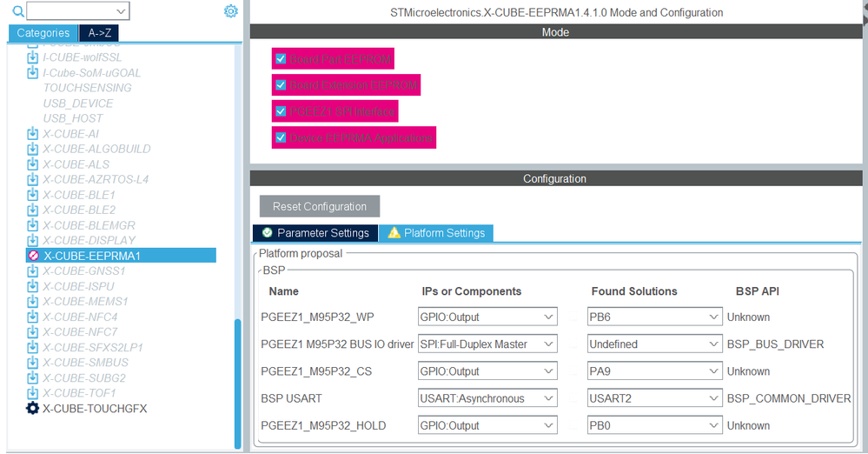Click download icon beside X-CUBE-SFXS2LP1
868x454 pixels.
click(33, 347)
